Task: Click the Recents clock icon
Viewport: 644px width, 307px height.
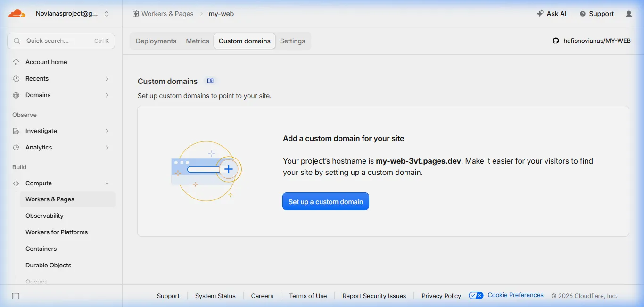Action: coord(16,78)
